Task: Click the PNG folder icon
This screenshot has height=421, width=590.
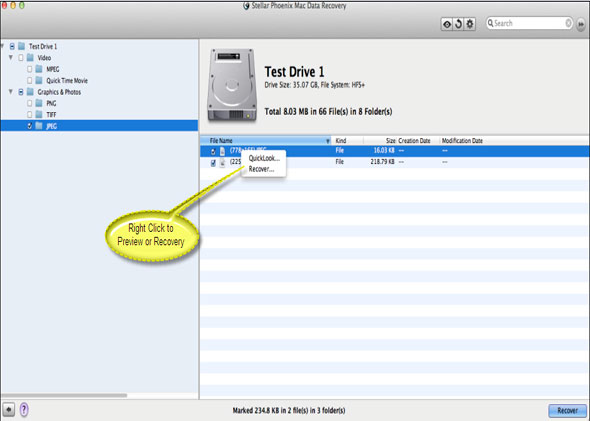Action: tap(39, 103)
